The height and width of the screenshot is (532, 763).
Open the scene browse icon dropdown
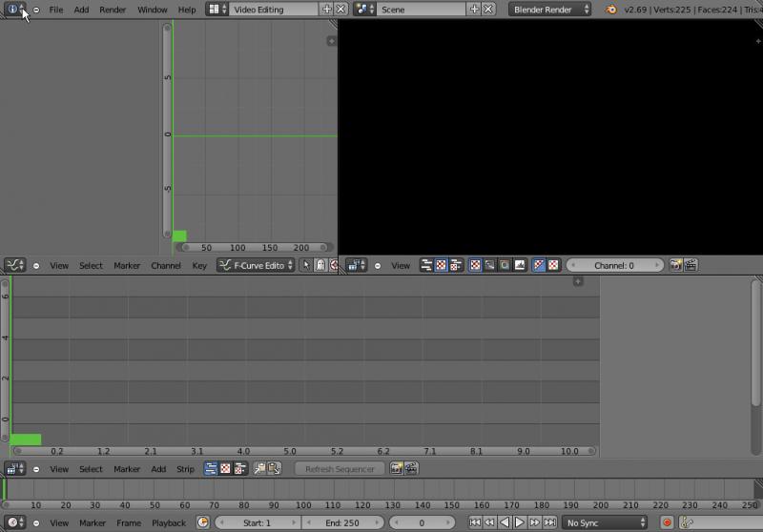tap(364, 10)
